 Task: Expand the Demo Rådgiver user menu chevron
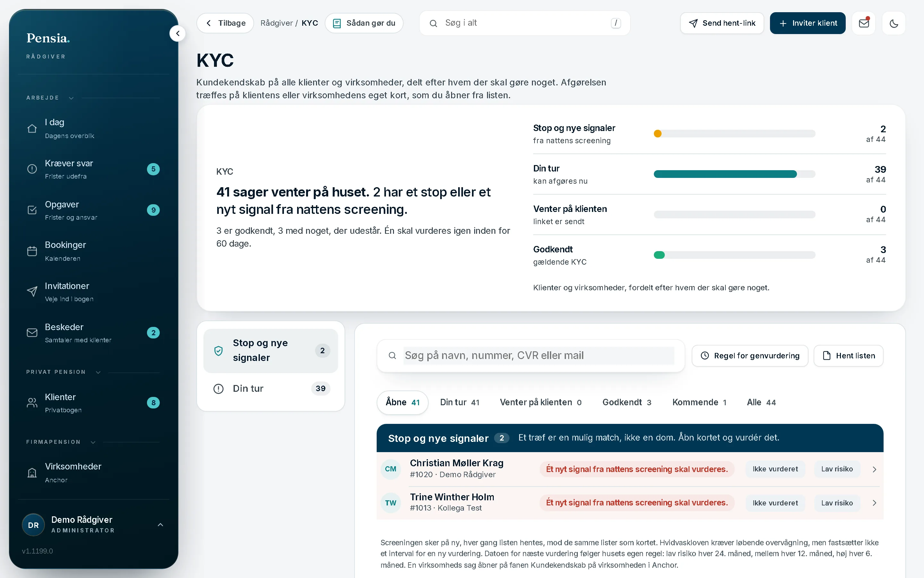tap(160, 525)
